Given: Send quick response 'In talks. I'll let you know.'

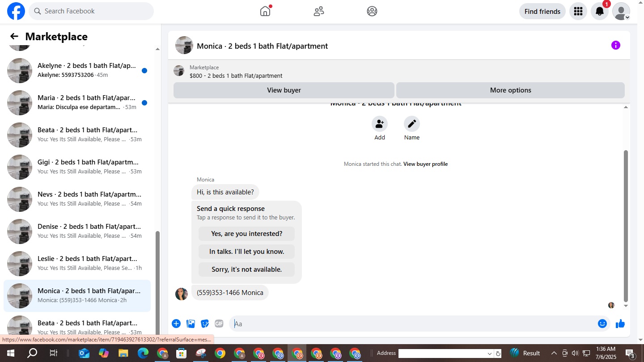Looking at the screenshot, I should 247,252.
